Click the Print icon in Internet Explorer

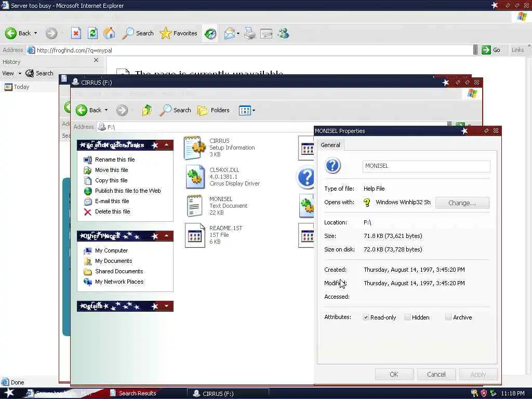pyautogui.click(x=250, y=33)
